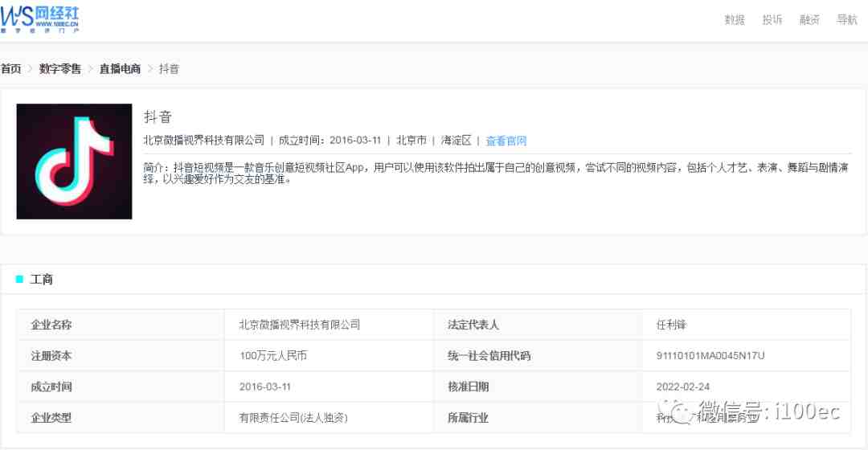Select the 2016-03-11 table value

pyautogui.click(x=265, y=387)
